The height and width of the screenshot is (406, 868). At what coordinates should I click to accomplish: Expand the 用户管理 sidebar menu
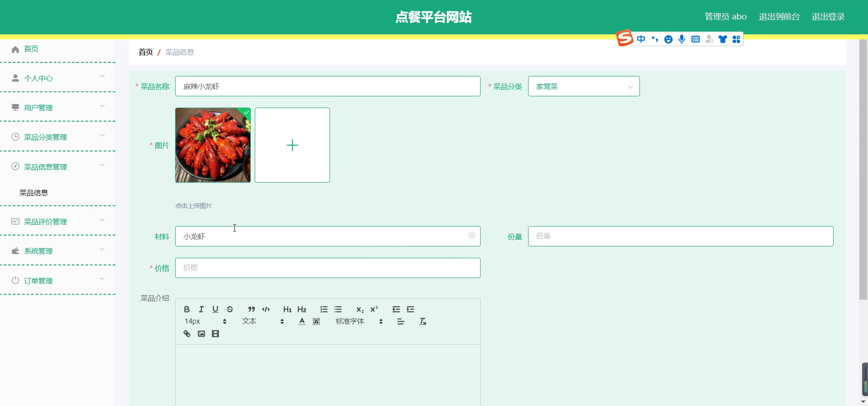point(58,108)
